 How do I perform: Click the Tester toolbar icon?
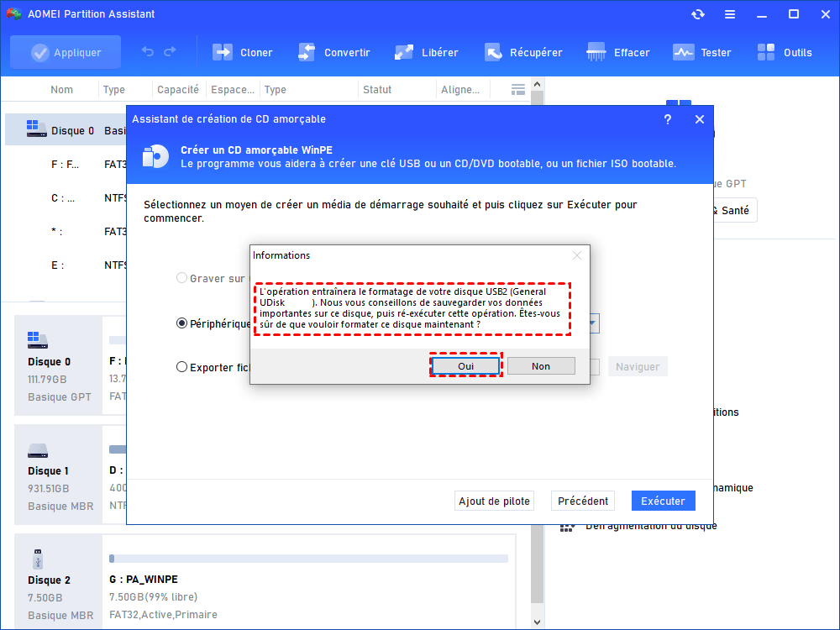(x=684, y=52)
